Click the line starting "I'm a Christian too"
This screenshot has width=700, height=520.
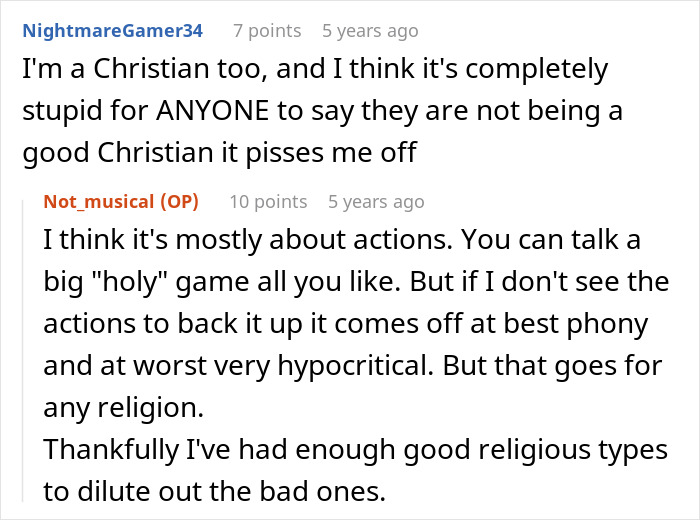coord(314,69)
